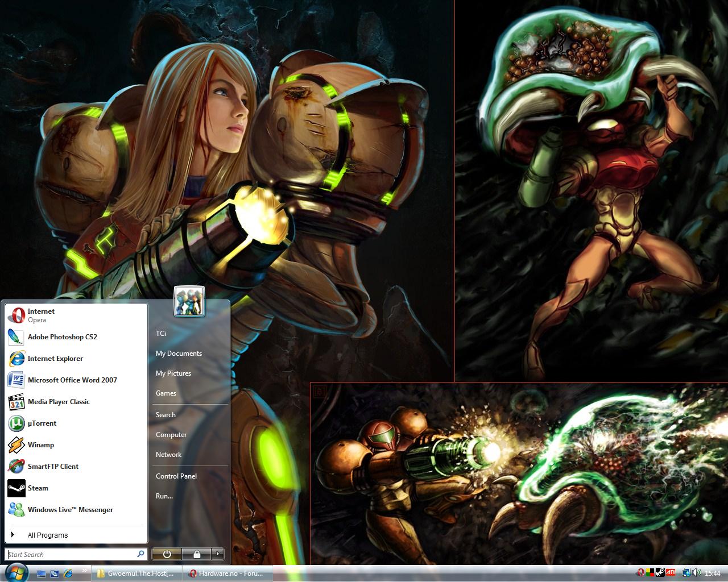
Task: Open Internet Explorer from Start menu
Action: [76, 359]
